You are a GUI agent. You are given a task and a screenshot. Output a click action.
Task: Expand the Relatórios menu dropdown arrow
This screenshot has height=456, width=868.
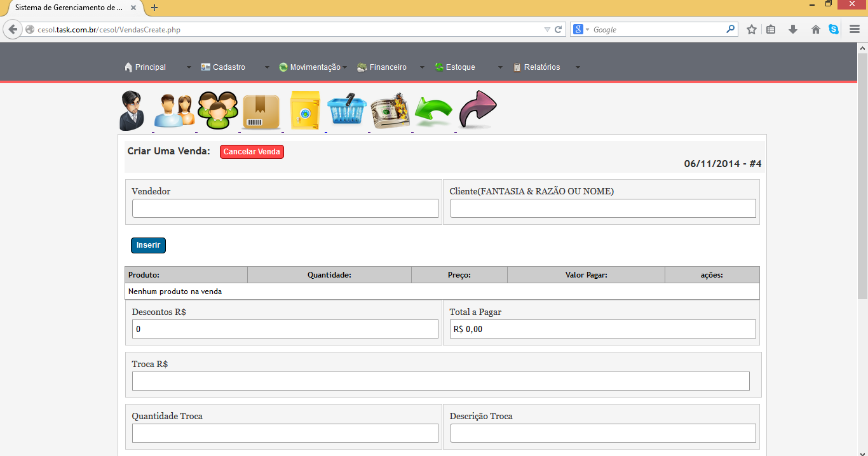(x=578, y=67)
